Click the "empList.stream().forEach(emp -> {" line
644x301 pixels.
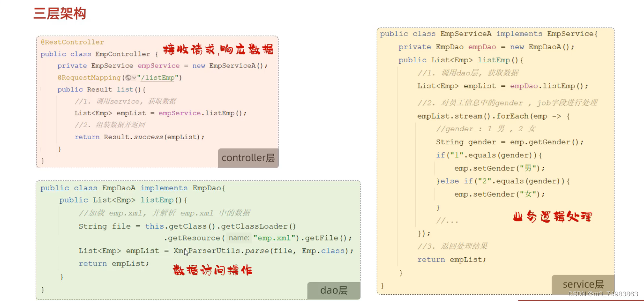(x=493, y=116)
